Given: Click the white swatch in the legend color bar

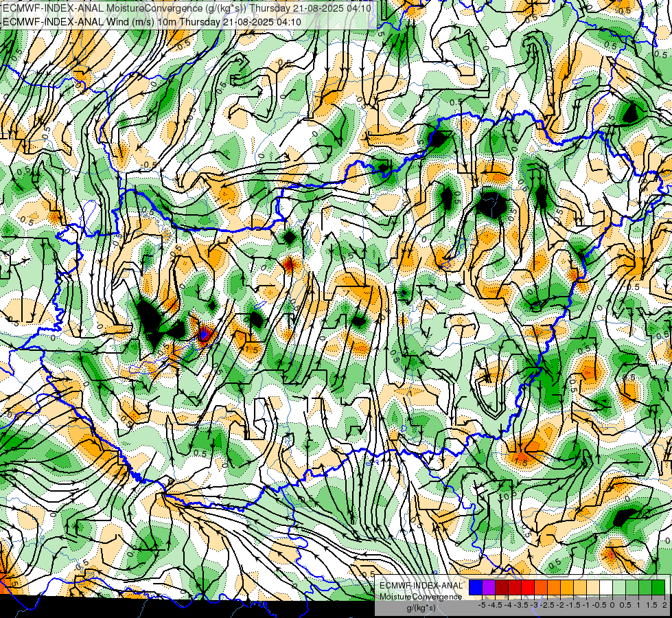Looking at the screenshot, I should click(x=606, y=588).
